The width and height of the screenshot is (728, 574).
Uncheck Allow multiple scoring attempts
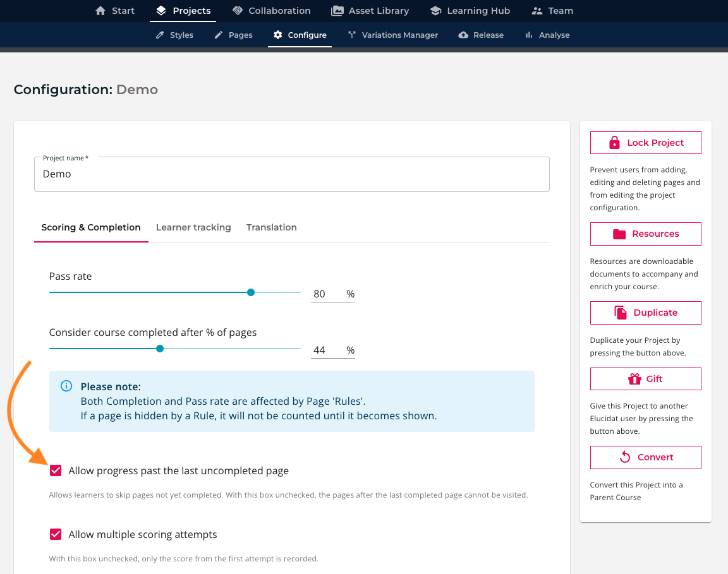click(56, 535)
